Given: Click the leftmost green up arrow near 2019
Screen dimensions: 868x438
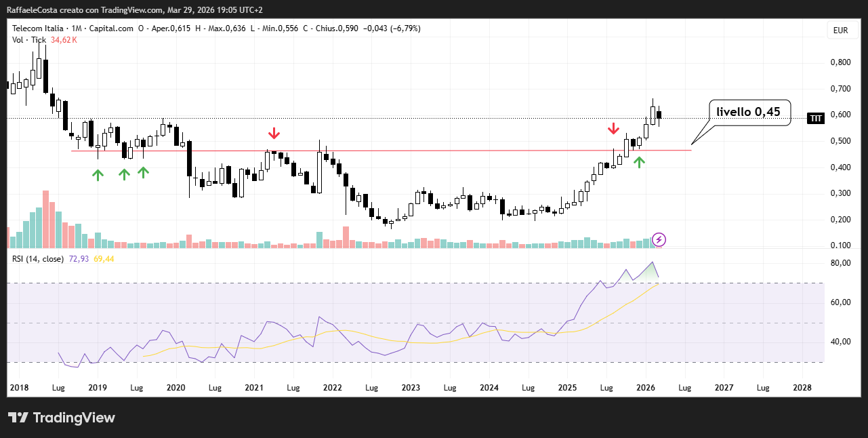Looking at the screenshot, I should (98, 174).
